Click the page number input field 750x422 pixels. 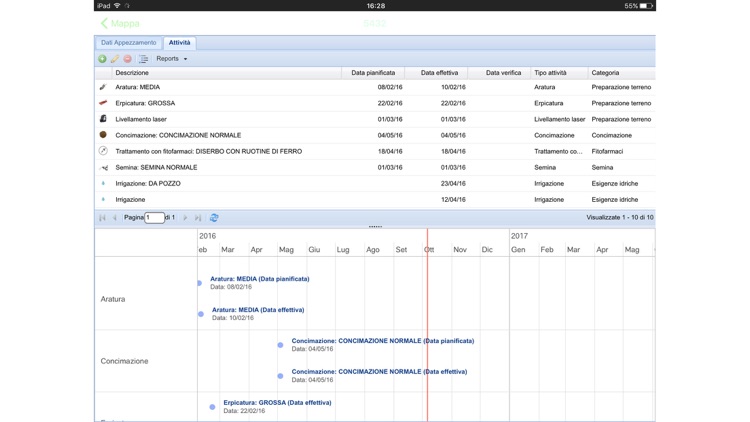click(x=154, y=218)
